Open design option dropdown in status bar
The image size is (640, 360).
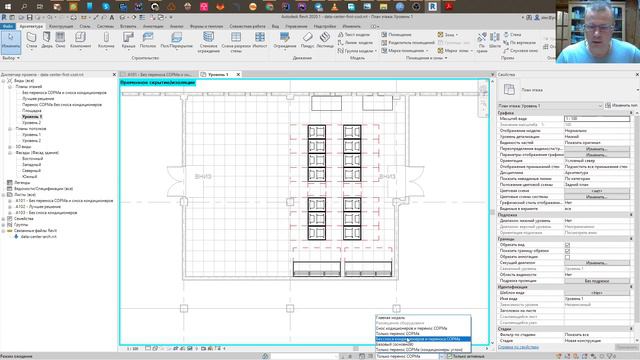(x=442, y=356)
